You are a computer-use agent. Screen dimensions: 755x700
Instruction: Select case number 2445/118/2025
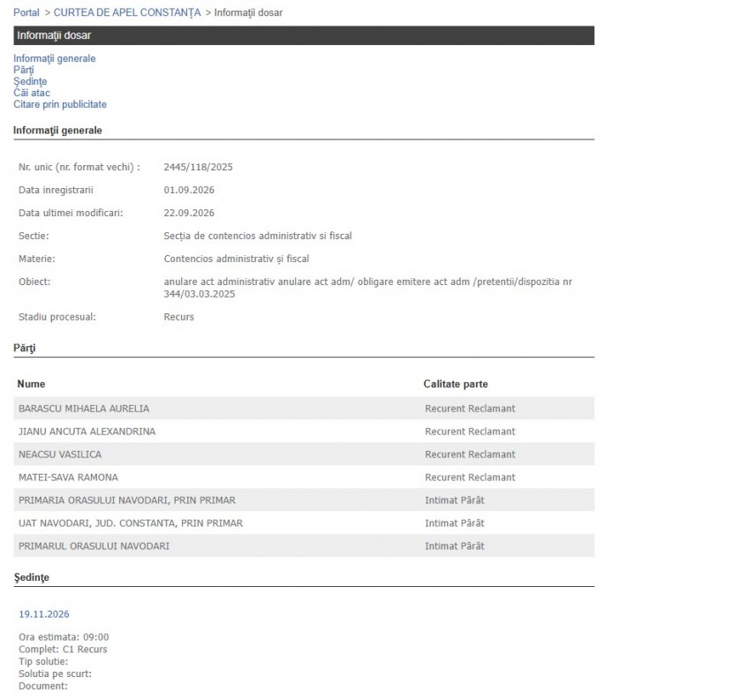pyautogui.click(x=199, y=167)
